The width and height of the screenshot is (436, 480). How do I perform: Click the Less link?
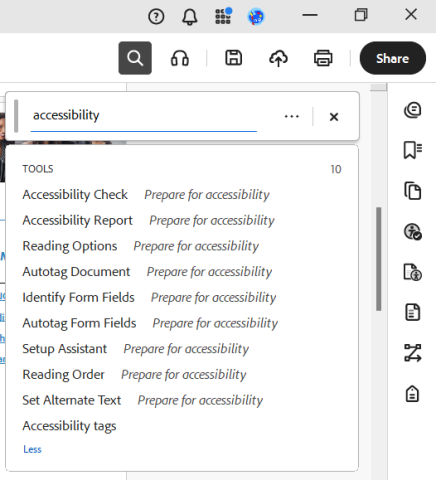(x=32, y=449)
